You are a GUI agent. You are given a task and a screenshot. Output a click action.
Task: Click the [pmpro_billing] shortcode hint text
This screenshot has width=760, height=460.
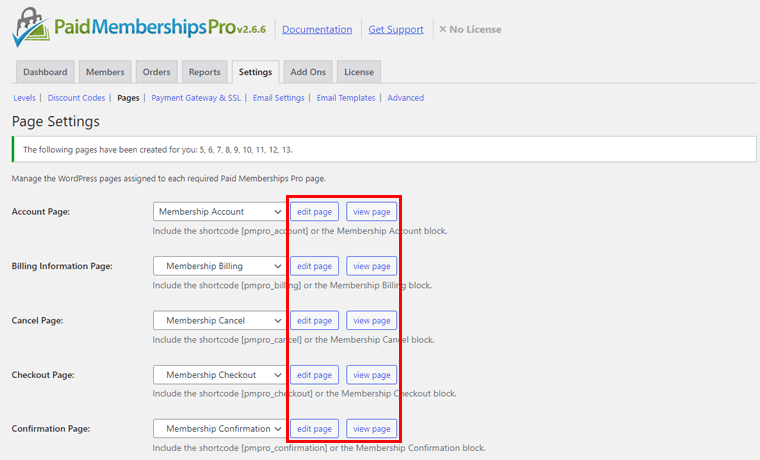(x=292, y=286)
